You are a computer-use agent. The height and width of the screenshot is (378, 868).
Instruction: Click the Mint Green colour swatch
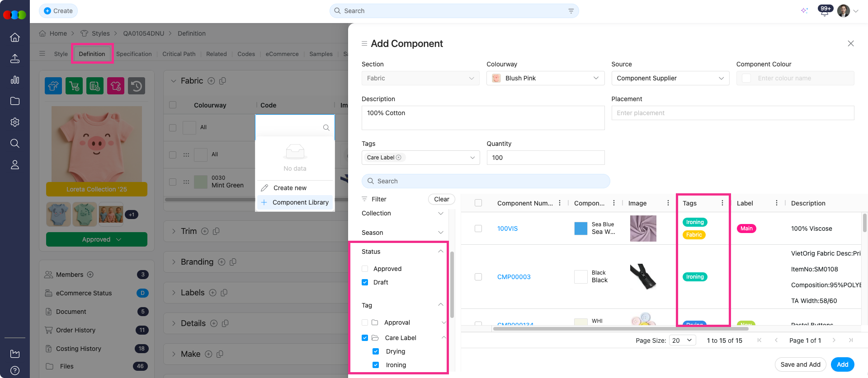(x=200, y=182)
